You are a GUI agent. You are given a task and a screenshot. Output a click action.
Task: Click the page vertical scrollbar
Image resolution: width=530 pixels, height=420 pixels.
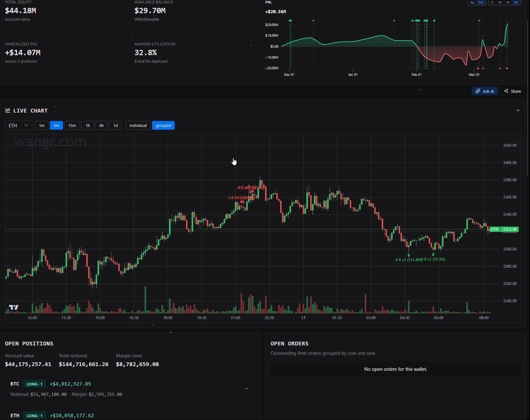pos(528,94)
